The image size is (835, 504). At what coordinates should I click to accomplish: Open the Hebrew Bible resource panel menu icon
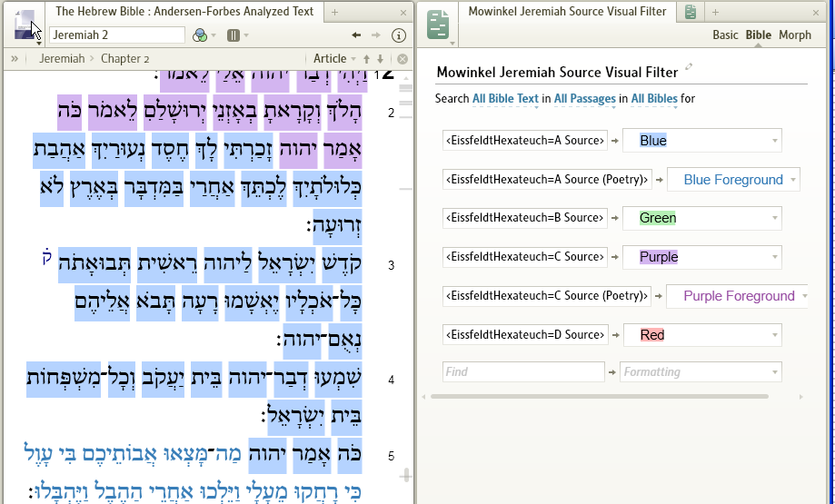(x=25, y=25)
